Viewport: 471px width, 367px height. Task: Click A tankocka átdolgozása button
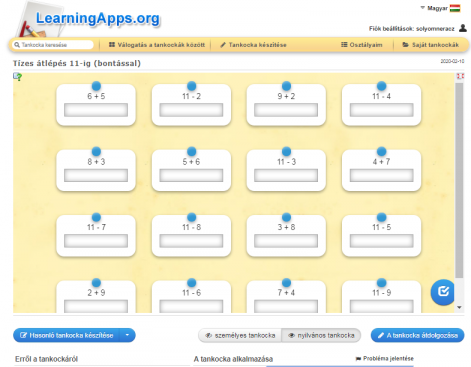click(x=417, y=335)
